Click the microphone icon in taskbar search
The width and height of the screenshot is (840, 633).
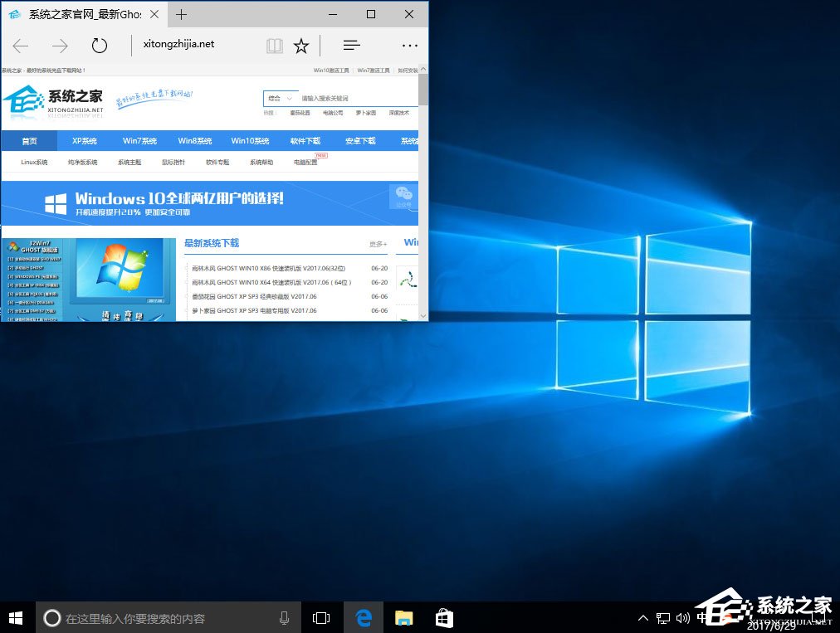pos(283,617)
